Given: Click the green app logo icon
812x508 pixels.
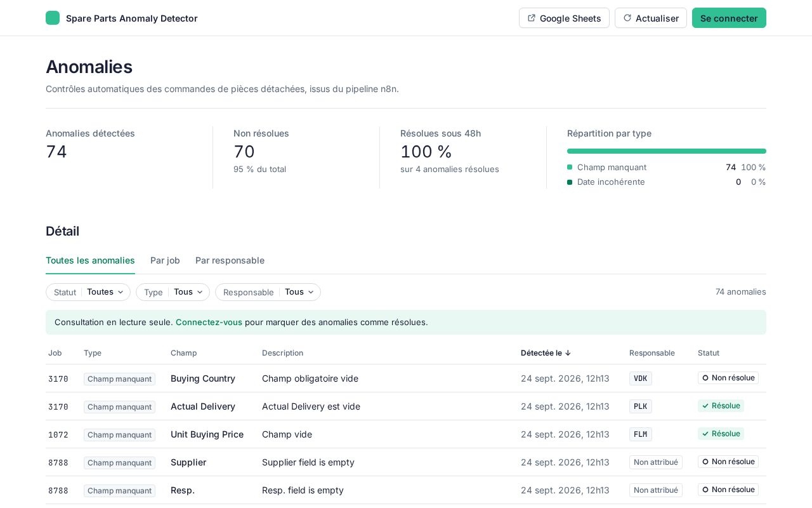Looking at the screenshot, I should pyautogui.click(x=53, y=18).
